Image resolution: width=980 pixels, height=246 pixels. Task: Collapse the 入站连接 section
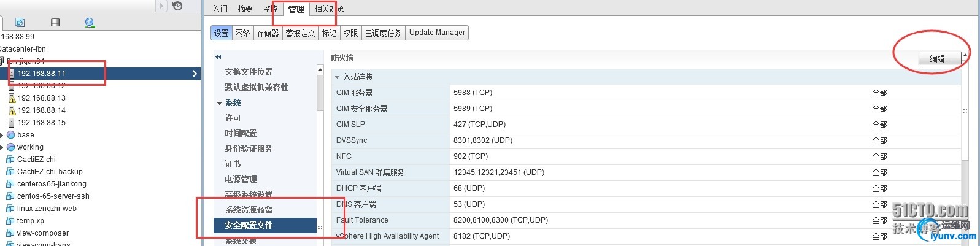click(x=337, y=77)
